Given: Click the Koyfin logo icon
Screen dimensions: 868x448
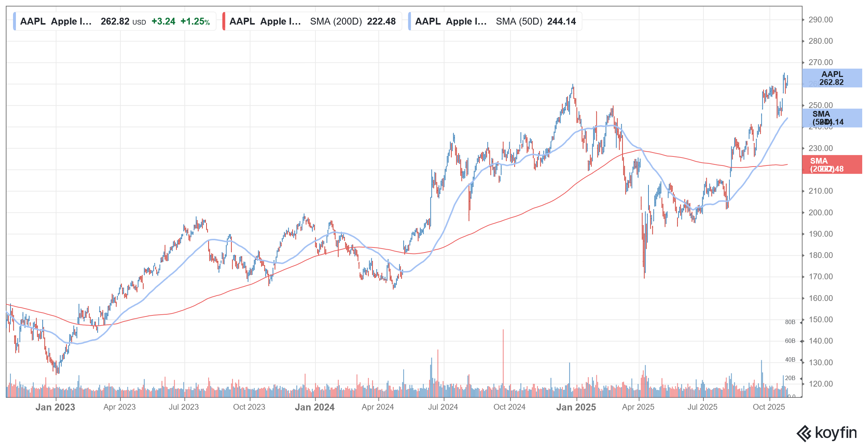Looking at the screenshot, I should click(x=804, y=433).
